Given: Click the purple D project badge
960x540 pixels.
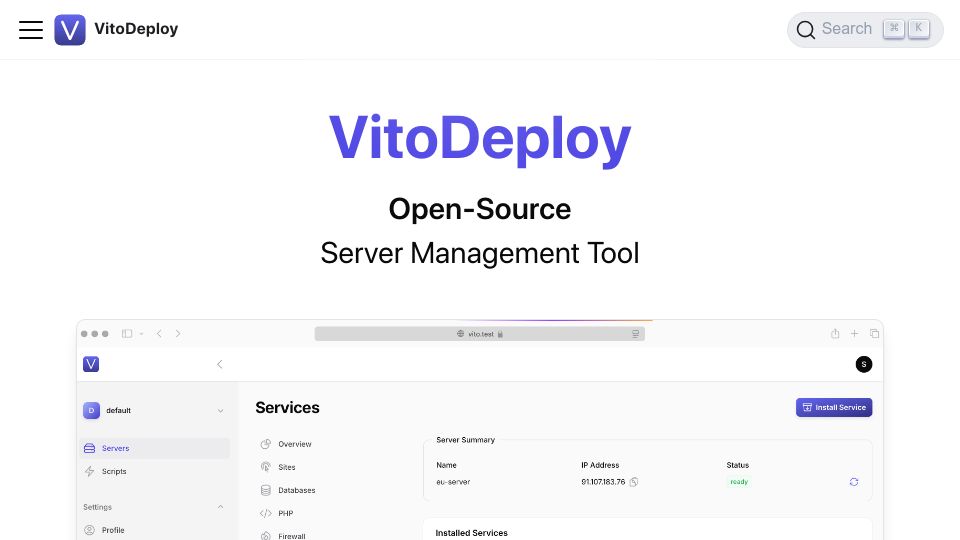Looking at the screenshot, I should pyautogui.click(x=91, y=410).
